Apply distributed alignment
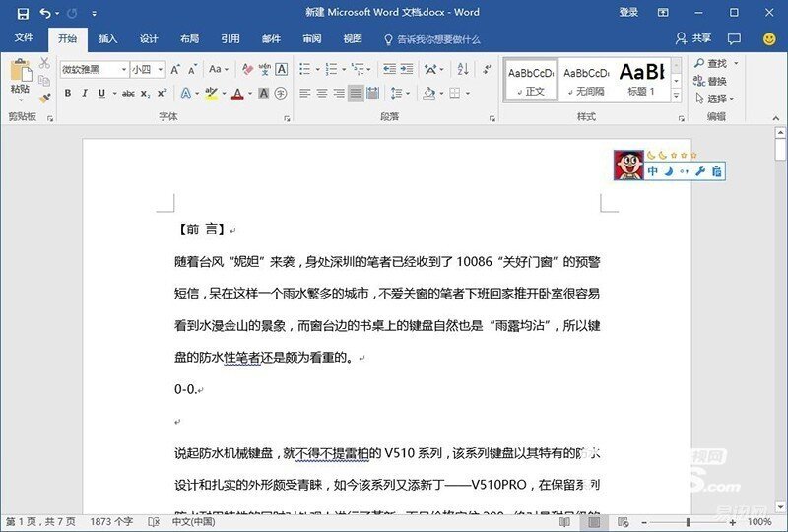 373,93
